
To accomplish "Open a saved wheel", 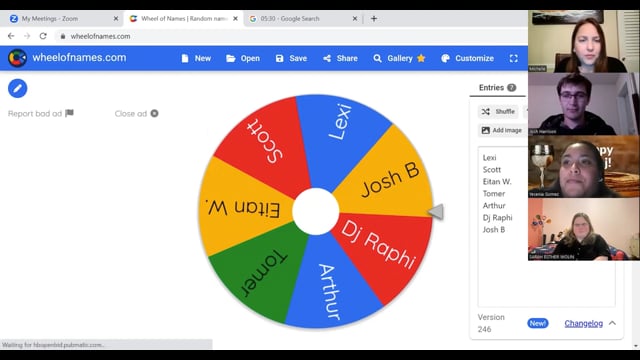I will [x=243, y=58].
